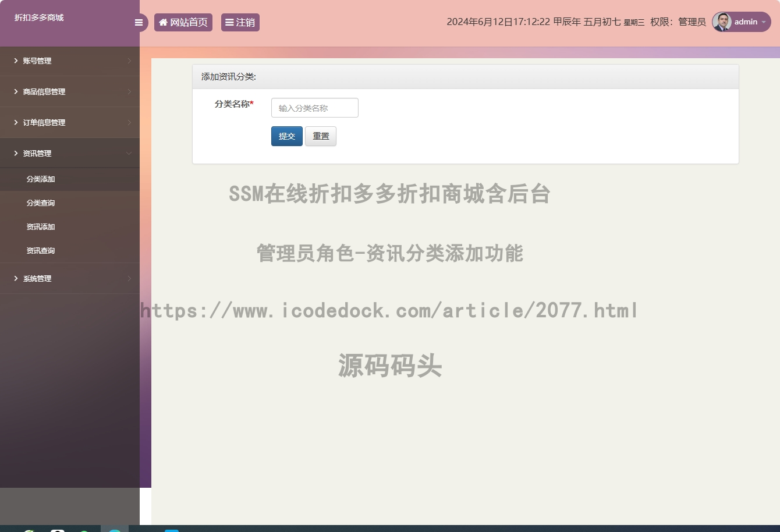
Task: Click the date and time text
Action: click(545, 22)
